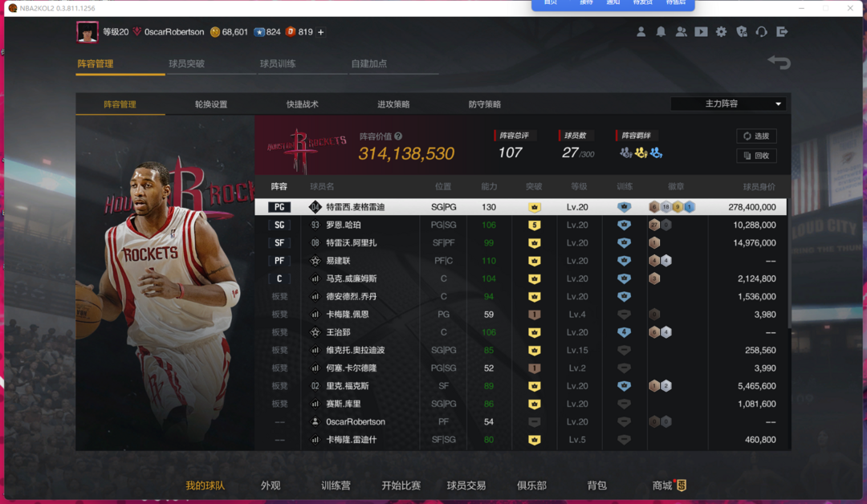
Task: Select player row 赛斯.库里
Action: (520, 404)
